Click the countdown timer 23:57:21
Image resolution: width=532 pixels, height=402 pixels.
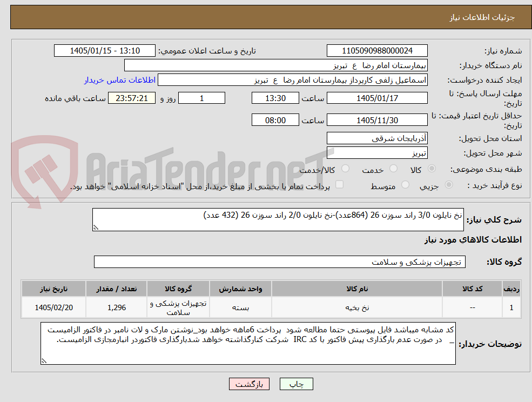coord(132,98)
